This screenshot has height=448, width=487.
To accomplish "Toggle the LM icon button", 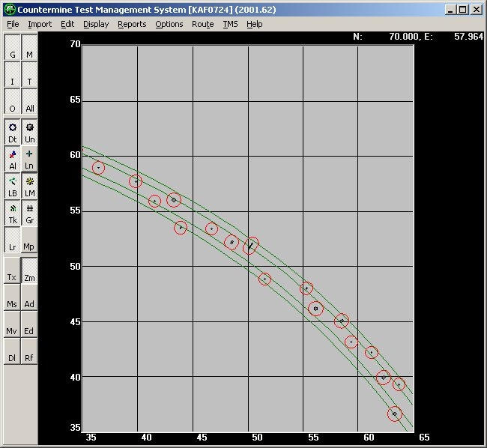I will point(29,186).
